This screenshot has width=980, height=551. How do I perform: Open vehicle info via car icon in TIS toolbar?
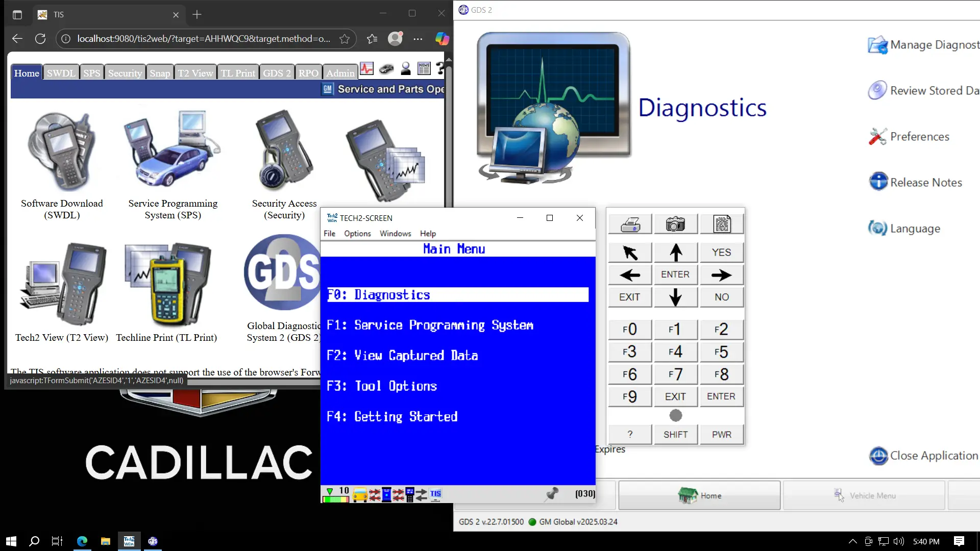pos(386,68)
